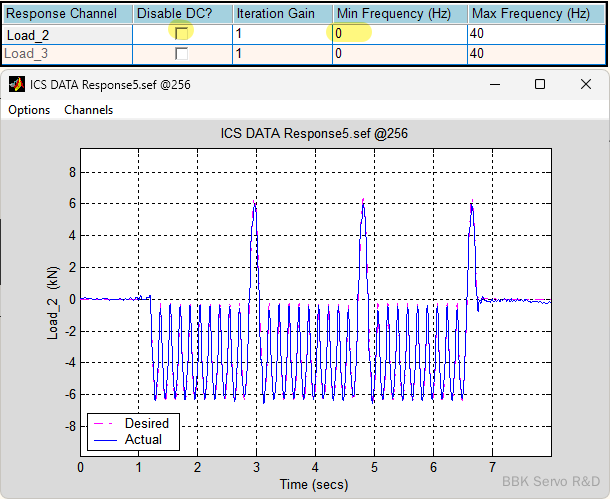
Task: Open the Options menu
Action: click(x=29, y=110)
